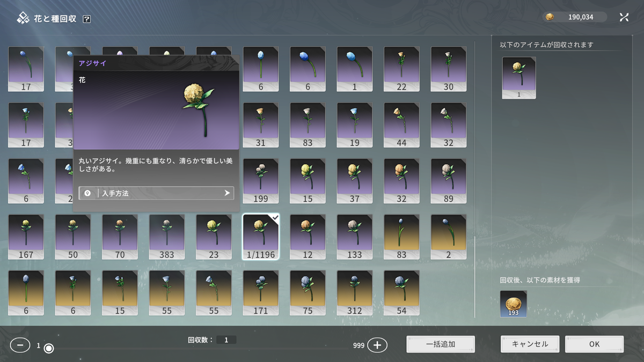This screenshot has width=644, height=362.
Task: Select the white hydrangea card with count 89
Action: coord(448,181)
